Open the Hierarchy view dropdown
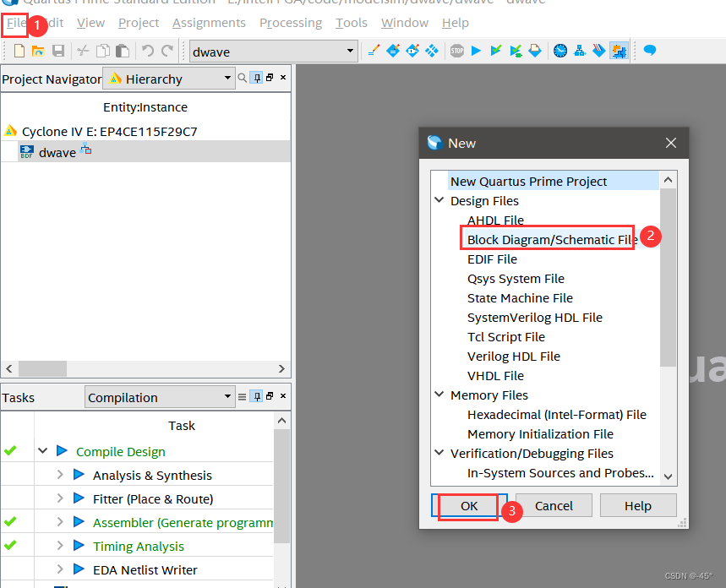The height and width of the screenshot is (588, 726). coord(168,79)
